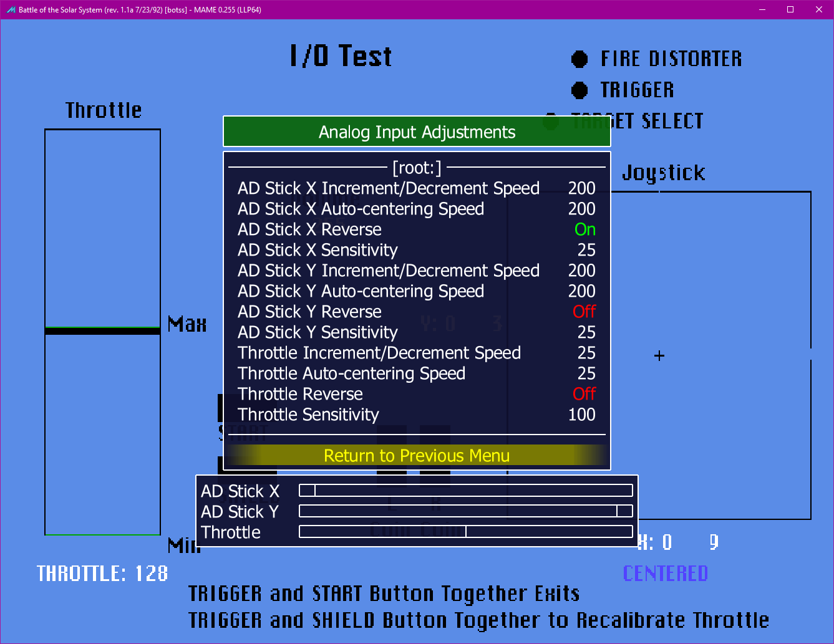
Task: Click the MAME logo icon in title bar
Action: [x=11, y=9]
